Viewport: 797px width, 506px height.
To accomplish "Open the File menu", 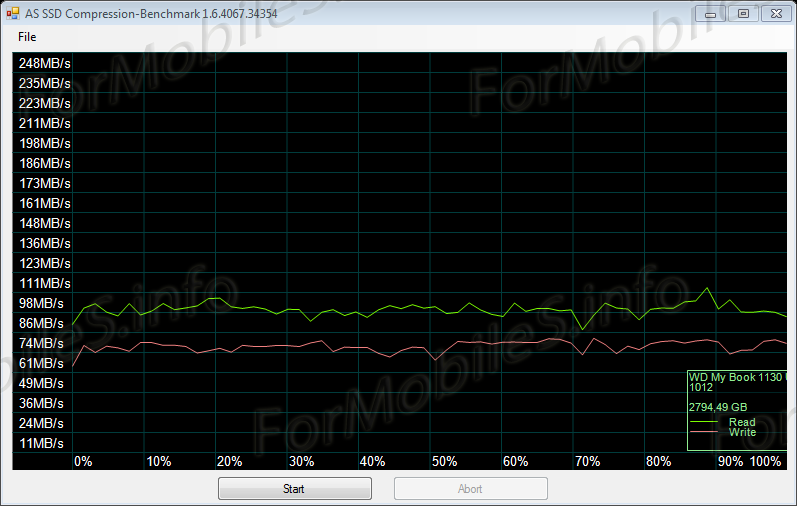I will pos(27,37).
